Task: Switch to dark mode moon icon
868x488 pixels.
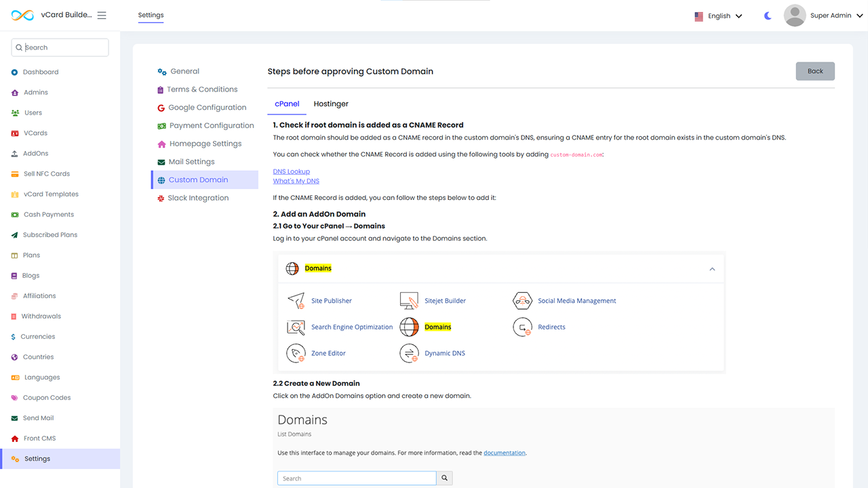Action: [768, 16]
